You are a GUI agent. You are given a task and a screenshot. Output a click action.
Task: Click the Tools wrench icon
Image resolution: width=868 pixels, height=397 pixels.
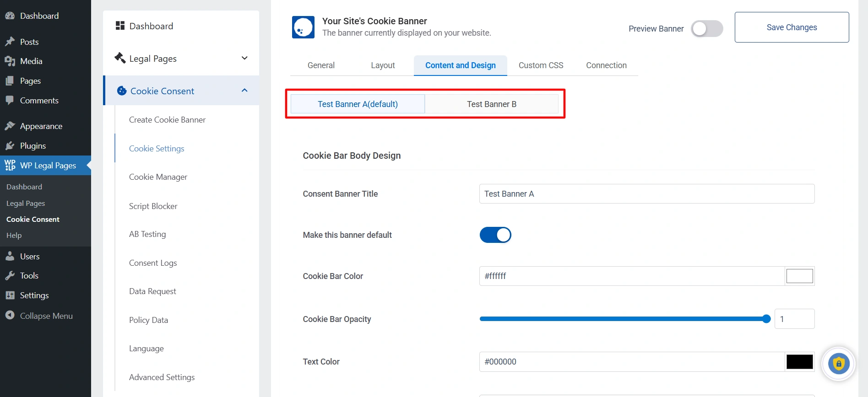[x=10, y=275]
